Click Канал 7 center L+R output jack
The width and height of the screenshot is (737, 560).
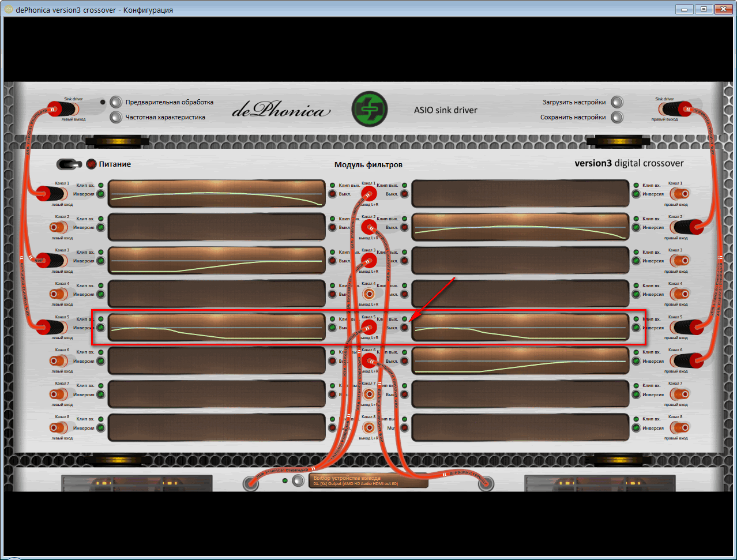coord(369,394)
